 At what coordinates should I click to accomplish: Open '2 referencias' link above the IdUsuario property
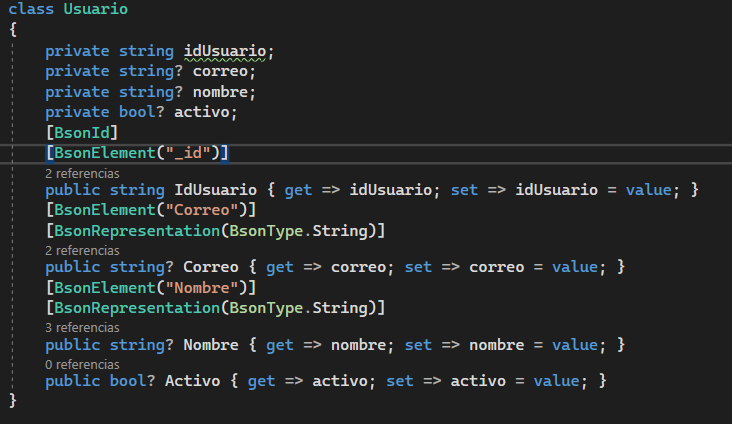[x=82, y=173]
